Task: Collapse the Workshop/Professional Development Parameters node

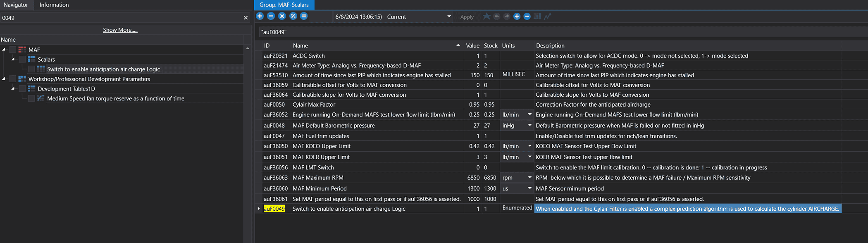Action: click(x=4, y=79)
